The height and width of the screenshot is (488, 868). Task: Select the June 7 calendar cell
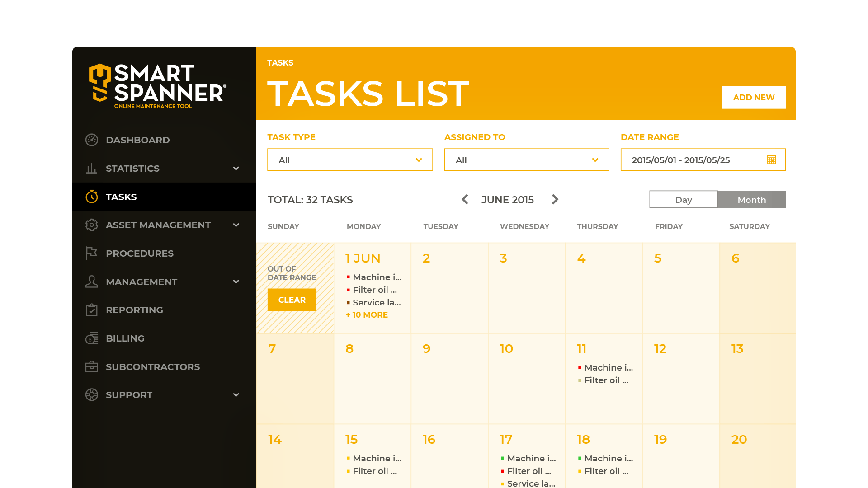click(x=295, y=379)
